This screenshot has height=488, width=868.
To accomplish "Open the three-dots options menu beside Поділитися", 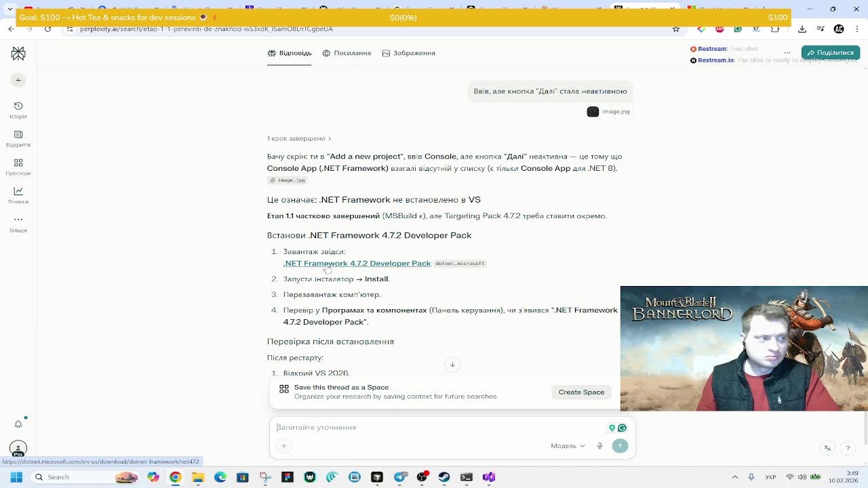I will tap(787, 53).
